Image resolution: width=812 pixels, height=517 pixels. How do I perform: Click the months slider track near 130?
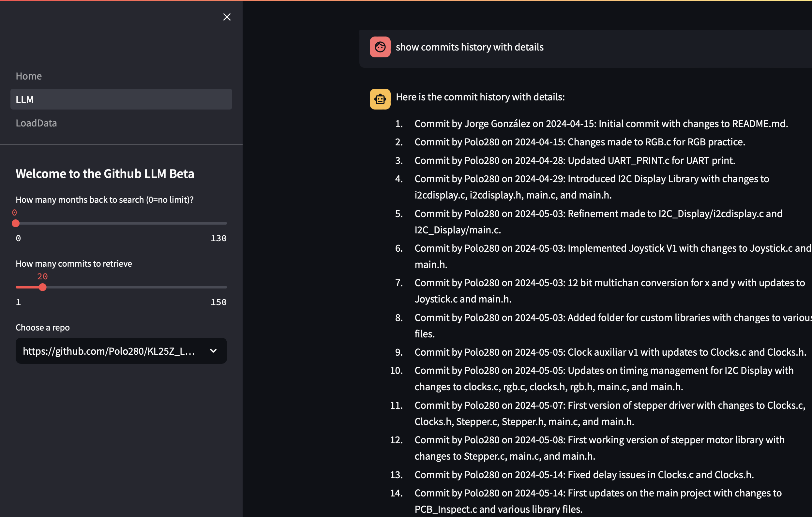[x=224, y=223]
